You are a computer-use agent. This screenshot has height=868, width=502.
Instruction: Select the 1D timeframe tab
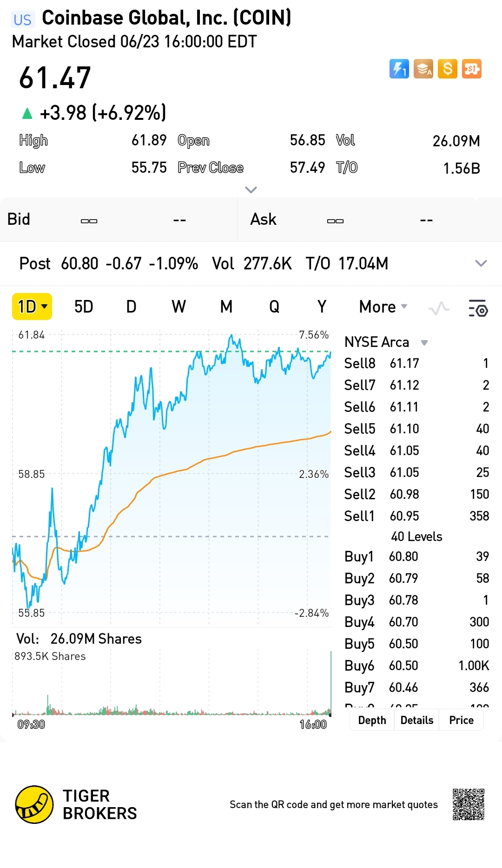click(x=32, y=307)
